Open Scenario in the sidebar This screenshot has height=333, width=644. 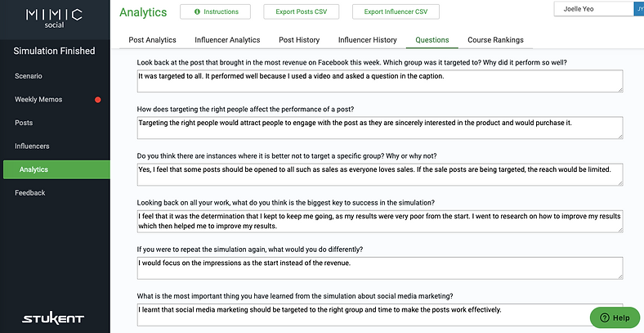(x=29, y=76)
